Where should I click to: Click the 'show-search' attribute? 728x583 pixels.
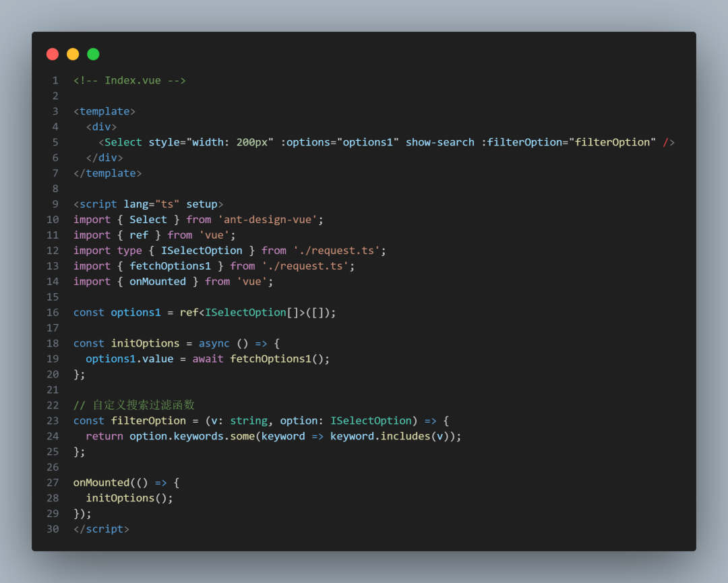439,142
